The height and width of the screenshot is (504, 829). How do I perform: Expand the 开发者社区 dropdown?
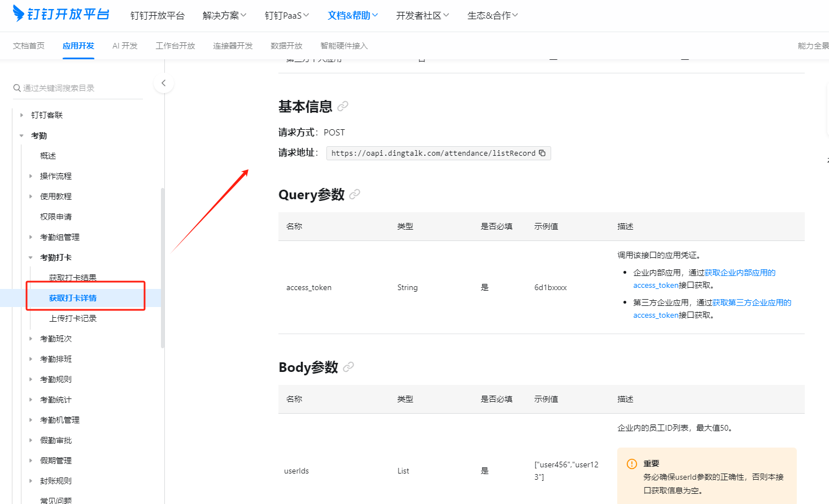click(422, 15)
